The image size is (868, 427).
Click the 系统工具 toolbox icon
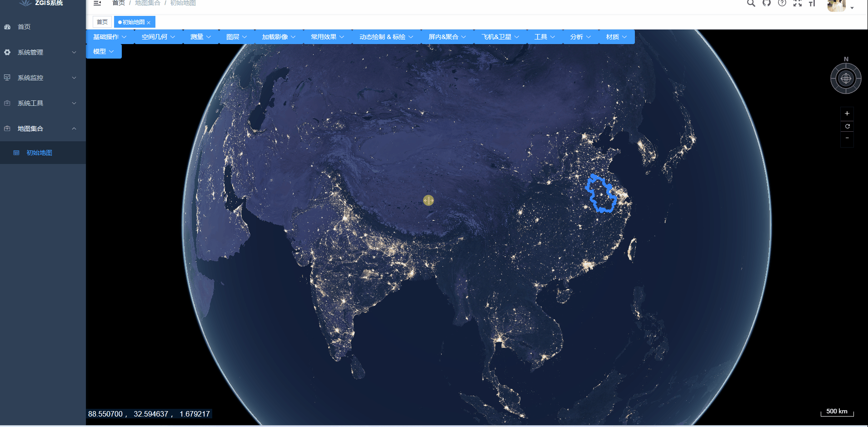[x=7, y=103]
